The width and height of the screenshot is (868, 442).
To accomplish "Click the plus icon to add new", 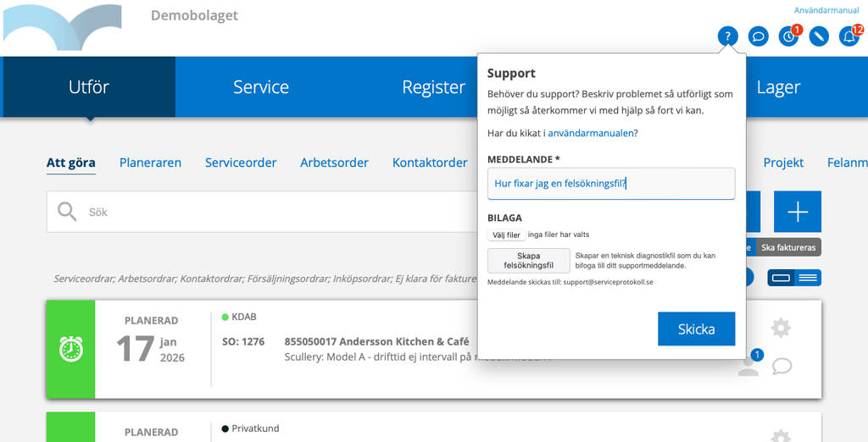I will [797, 212].
